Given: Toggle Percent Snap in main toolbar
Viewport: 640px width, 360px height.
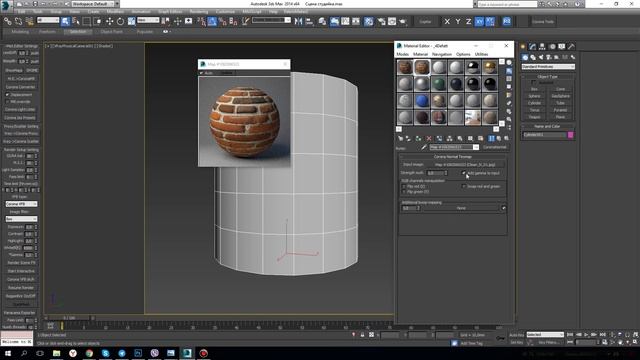Looking at the screenshot, I should pyautogui.click(x=223, y=21).
